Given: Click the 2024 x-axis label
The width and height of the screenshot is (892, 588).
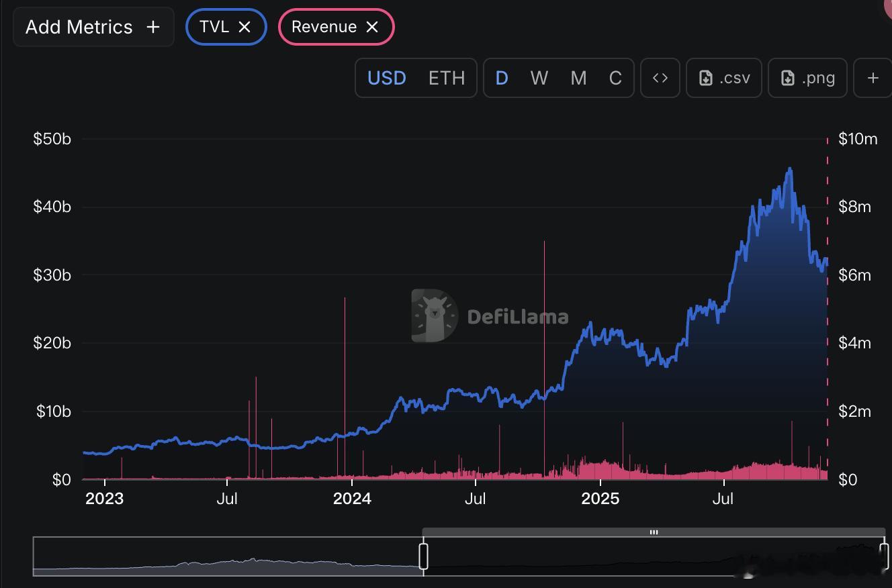Looking at the screenshot, I should (x=352, y=499).
